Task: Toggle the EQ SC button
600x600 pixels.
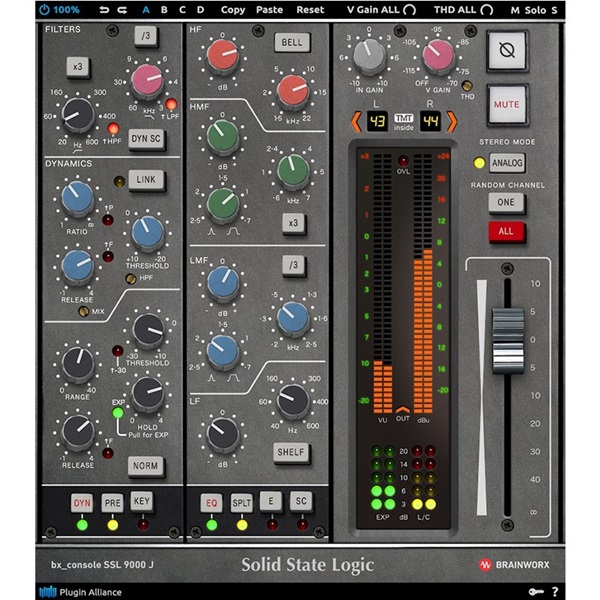Action: tap(301, 501)
